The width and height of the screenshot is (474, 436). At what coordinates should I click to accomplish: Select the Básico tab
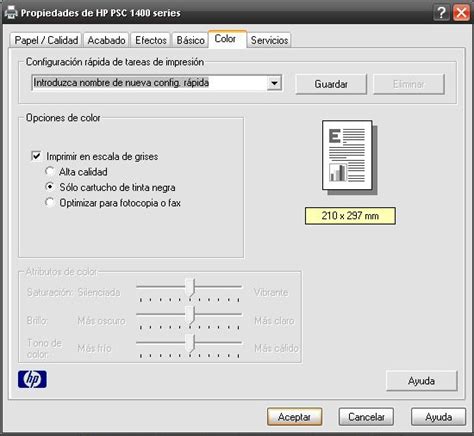[190, 40]
